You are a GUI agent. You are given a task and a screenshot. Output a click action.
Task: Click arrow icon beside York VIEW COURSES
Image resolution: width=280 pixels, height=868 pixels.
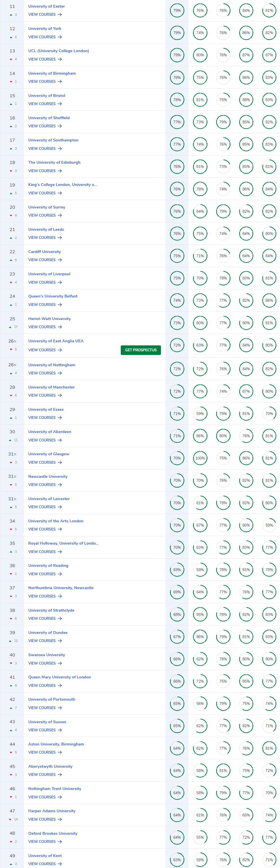tap(60, 37)
